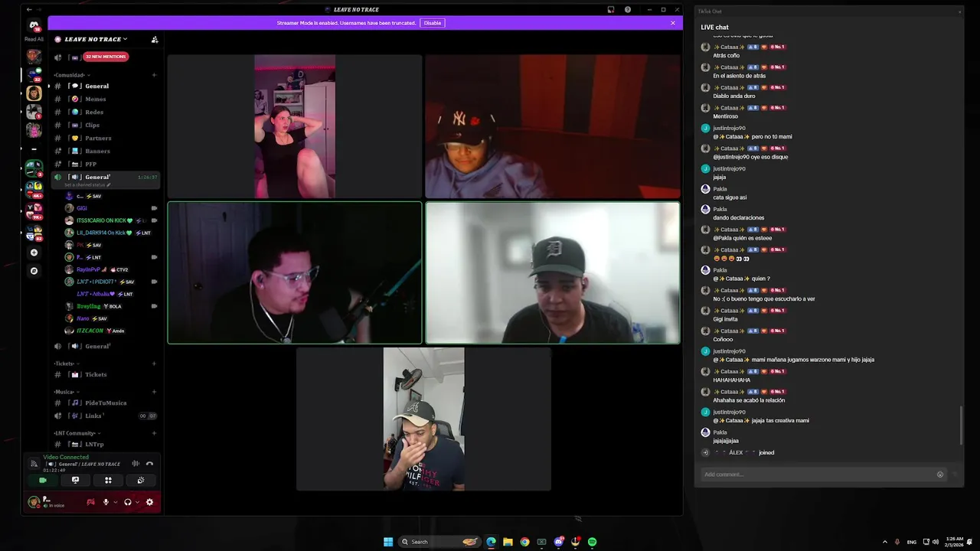This screenshot has height=551, width=980.
Task: Click Disable Streamer Mode button
Action: [433, 23]
